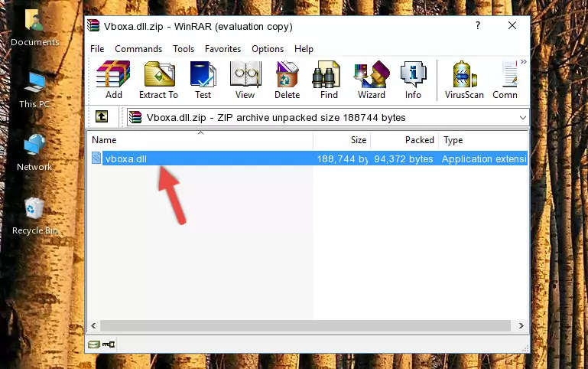Click the key password icon in status bar
588x369 pixels.
(109, 344)
